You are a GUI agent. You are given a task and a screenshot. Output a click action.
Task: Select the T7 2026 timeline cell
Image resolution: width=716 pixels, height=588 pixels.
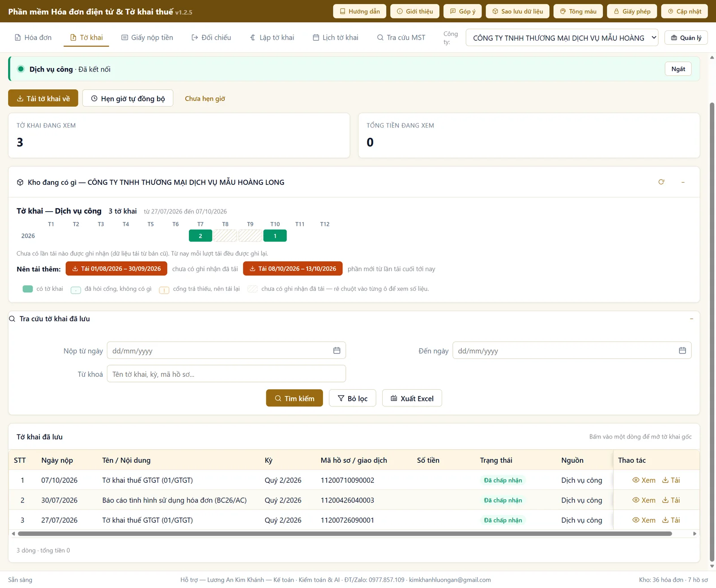pos(200,236)
